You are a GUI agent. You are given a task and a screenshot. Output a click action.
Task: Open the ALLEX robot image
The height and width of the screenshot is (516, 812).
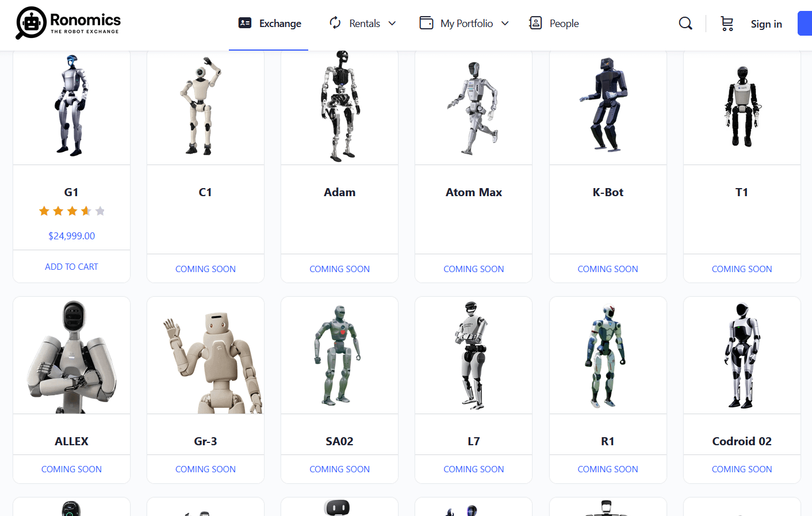coord(71,357)
